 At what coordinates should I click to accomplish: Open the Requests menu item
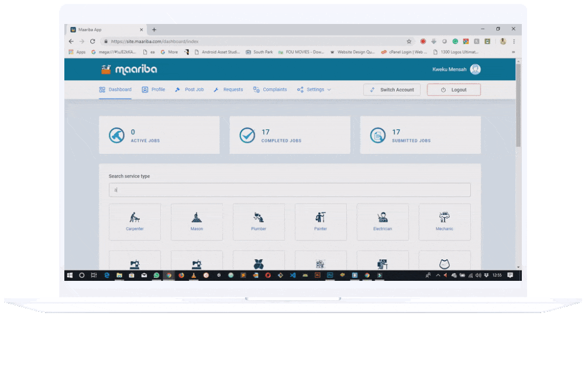pos(228,90)
